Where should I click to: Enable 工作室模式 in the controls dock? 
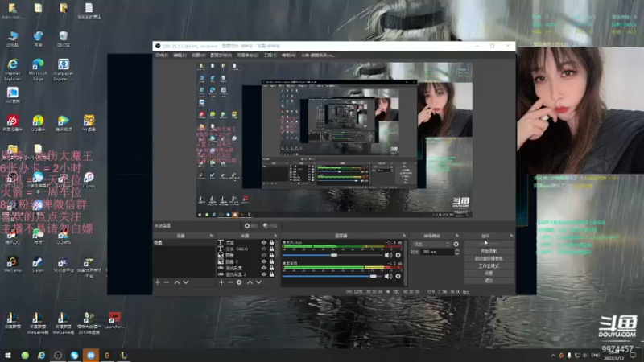pyautogui.click(x=489, y=266)
